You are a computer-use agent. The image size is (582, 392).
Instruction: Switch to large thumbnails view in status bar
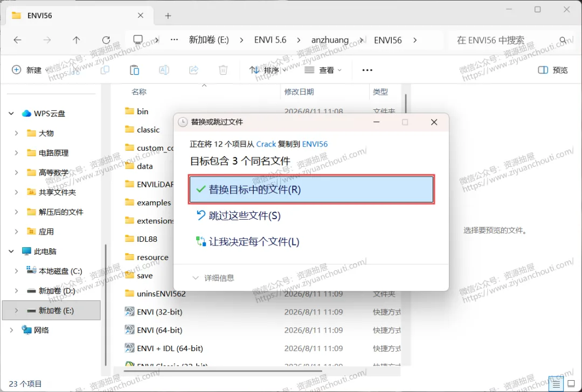point(571,384)
